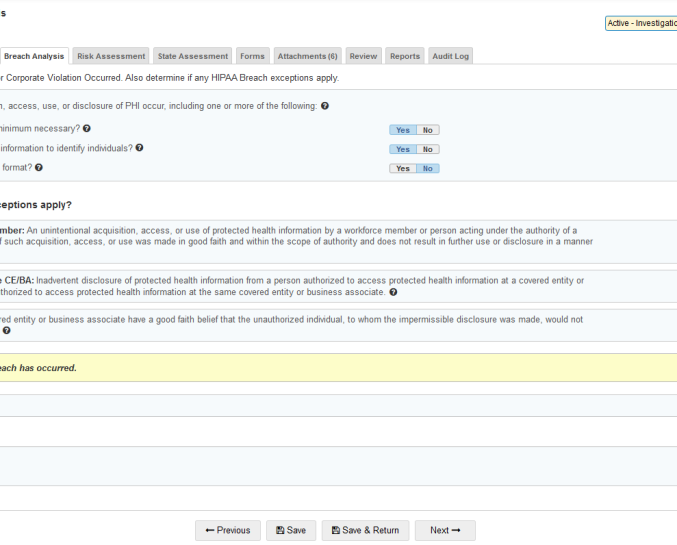Viewport: 677px width, 545px height.
Task: Open the Attachments (6) tab
Action: click(307, 56)
